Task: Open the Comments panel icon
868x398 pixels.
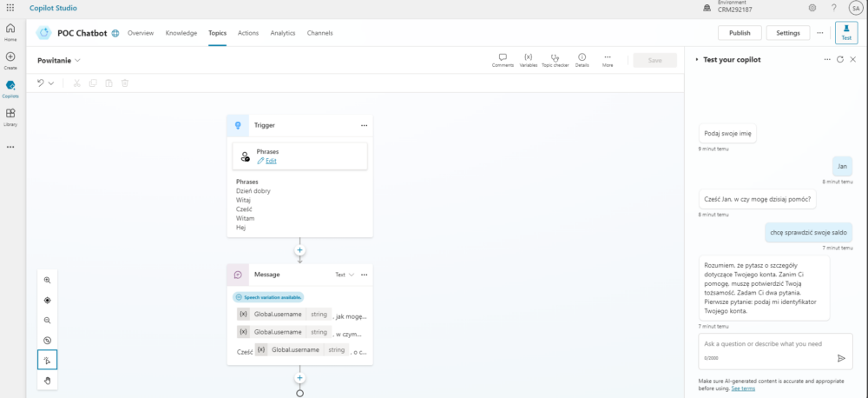Action: (x=503, y=57)
